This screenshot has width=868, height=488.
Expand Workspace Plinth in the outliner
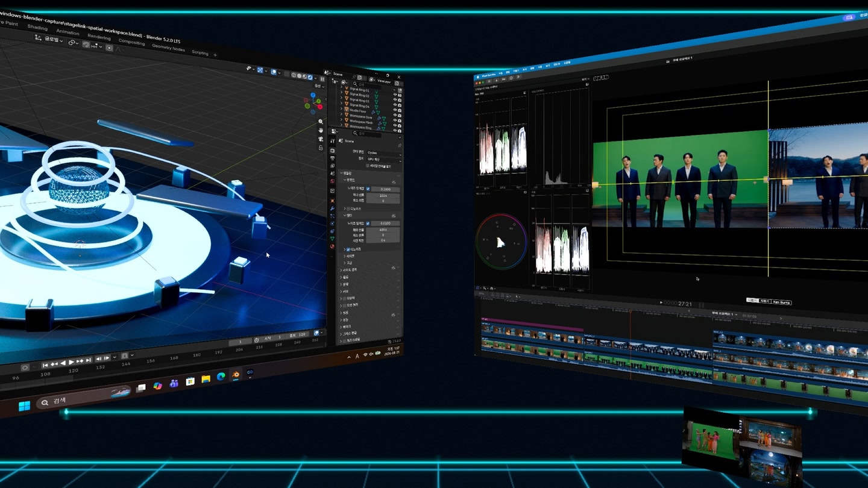pos(341,120)
